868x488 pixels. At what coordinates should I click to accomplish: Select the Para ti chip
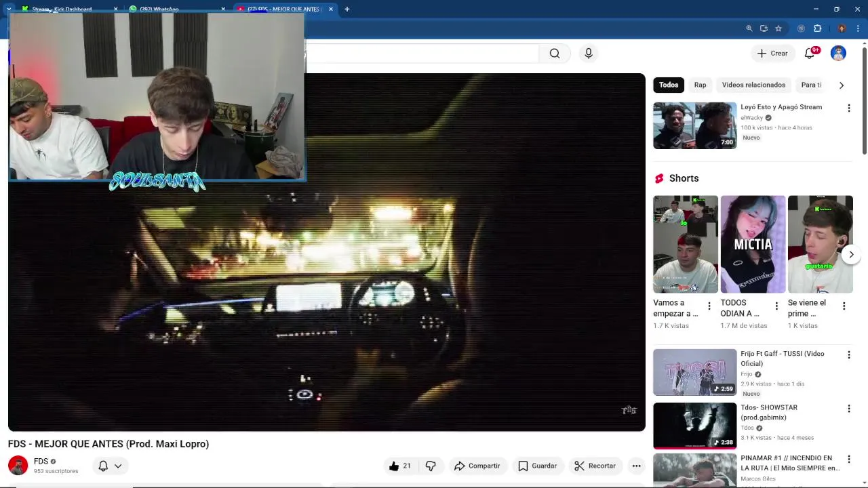pyautogui.click(x=811, y=85)
